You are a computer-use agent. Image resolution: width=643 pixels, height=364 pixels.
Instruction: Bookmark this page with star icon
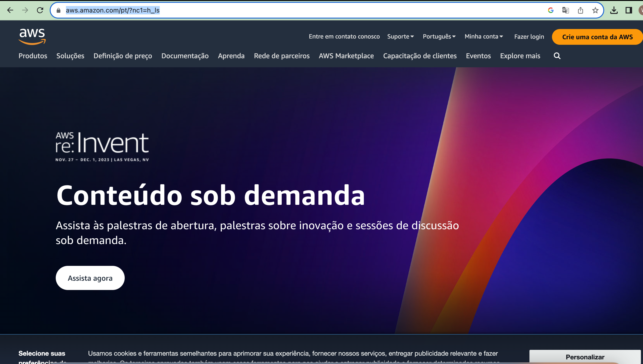tap(595, 10)
